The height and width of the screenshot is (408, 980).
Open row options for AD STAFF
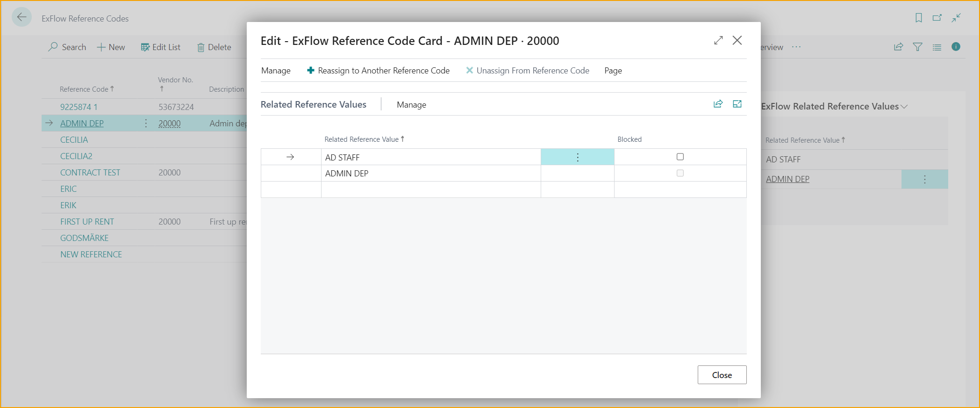[578, 157]
